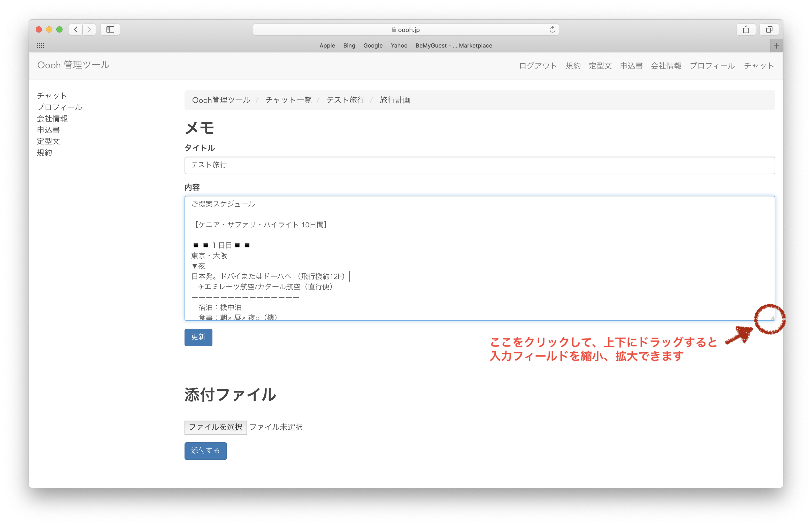Reload the page using the refresh icon

tap(552, 30)
